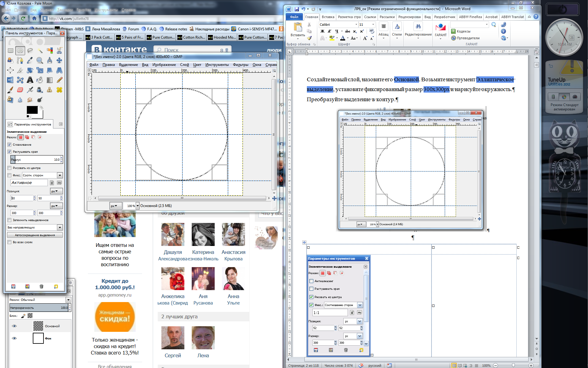Adjust the Радиус feather slider
The image size is (588, 368).
[x=36, y=159]
